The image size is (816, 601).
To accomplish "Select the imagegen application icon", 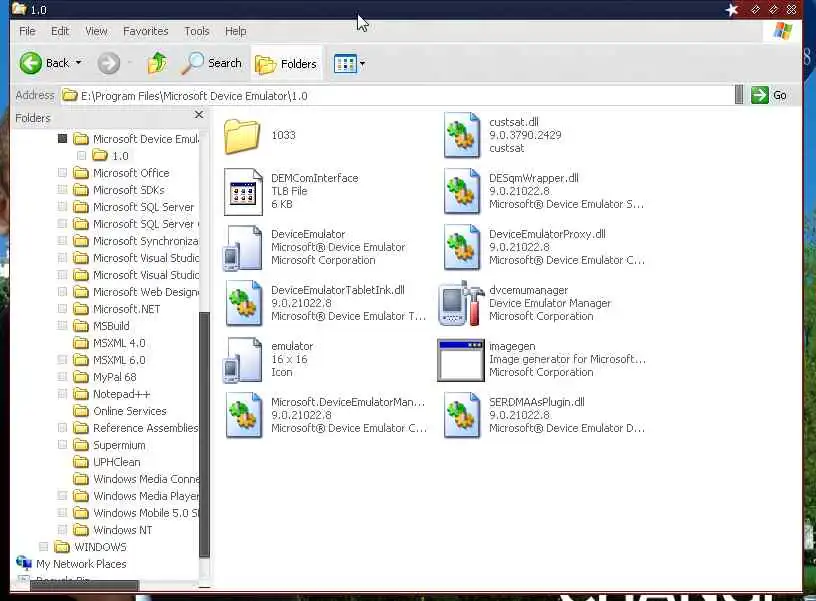I will pos(461,360).
